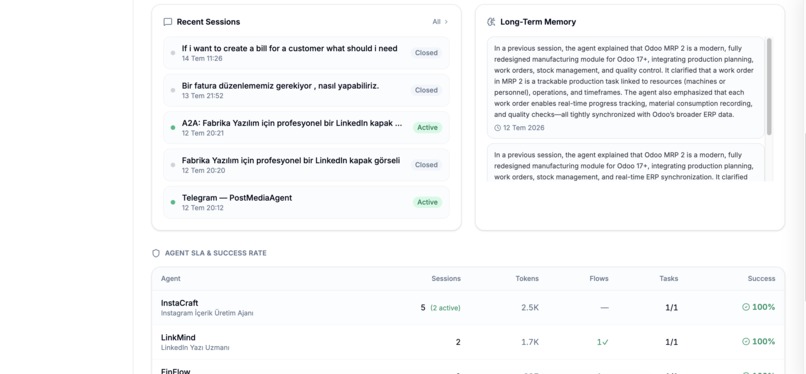Click timestamp 14 Tem 11:26
806x374 pixels.
click(202, 59)
